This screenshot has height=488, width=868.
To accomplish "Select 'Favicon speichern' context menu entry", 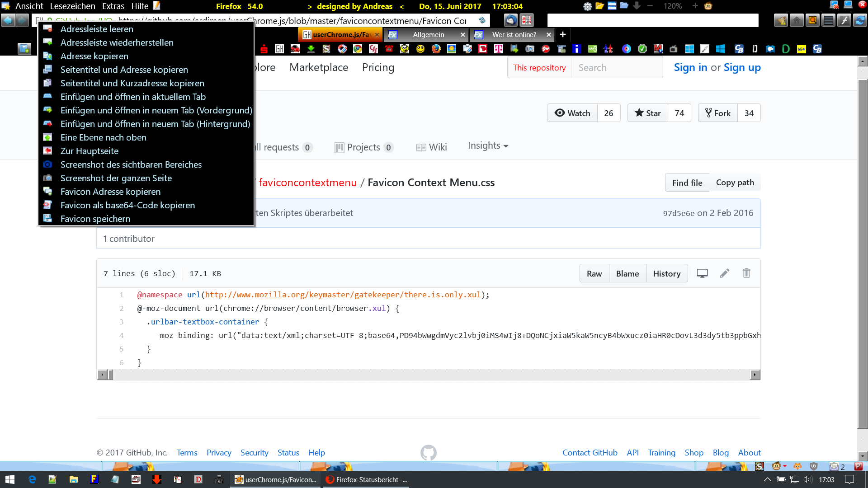I will (x=95, y=219).
